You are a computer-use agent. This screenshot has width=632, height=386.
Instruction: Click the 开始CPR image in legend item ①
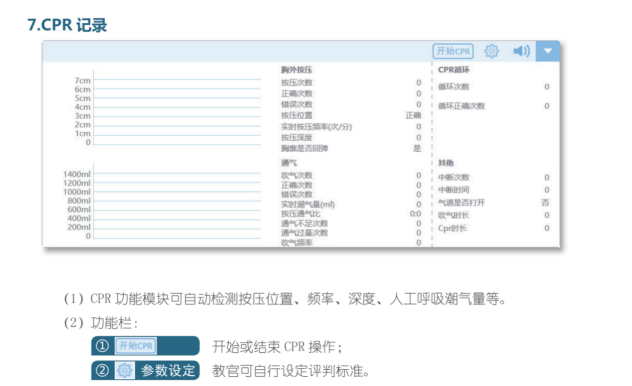136,346
